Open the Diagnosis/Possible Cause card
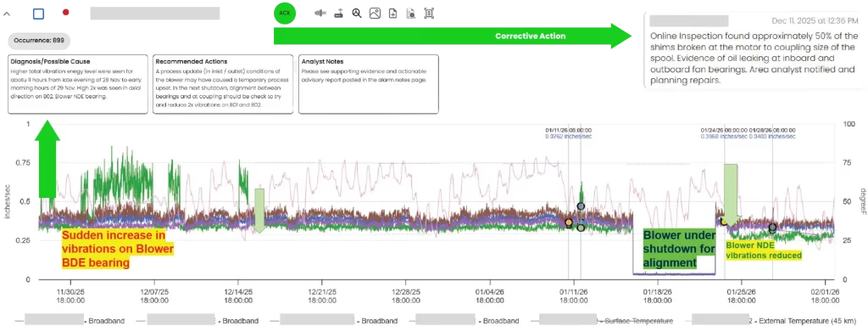Viewport: 868px width, 326px height. 78,84
